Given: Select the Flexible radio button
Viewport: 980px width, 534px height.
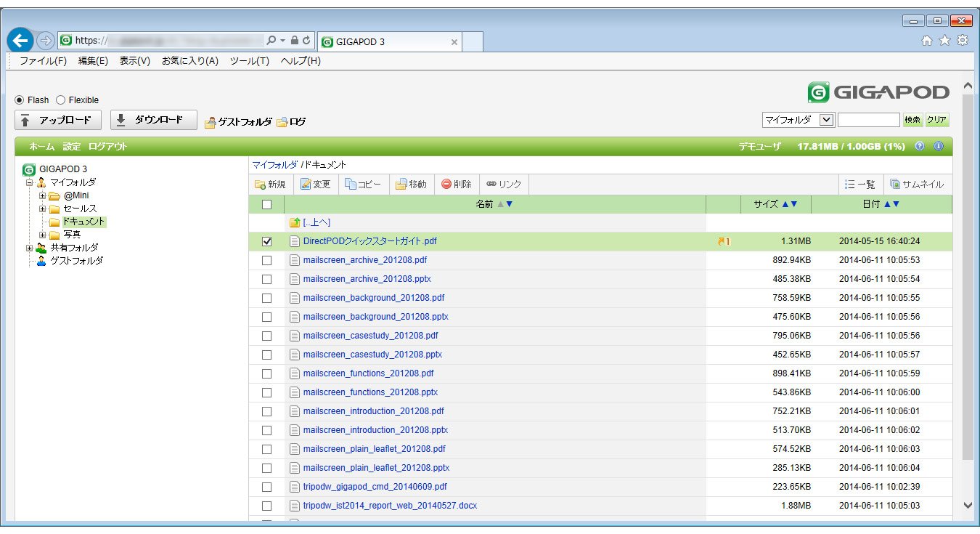Looking at the screenshot, I should (61, 100).
